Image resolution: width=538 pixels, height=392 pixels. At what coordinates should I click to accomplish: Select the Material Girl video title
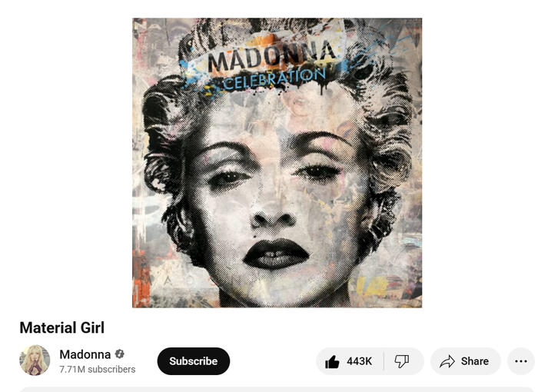tap(62, 327)
